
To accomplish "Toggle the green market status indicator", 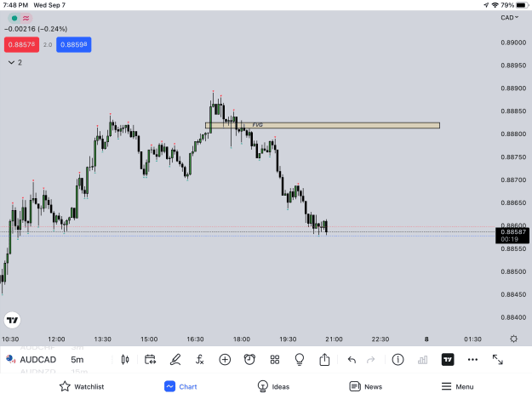I will [14, 19].
